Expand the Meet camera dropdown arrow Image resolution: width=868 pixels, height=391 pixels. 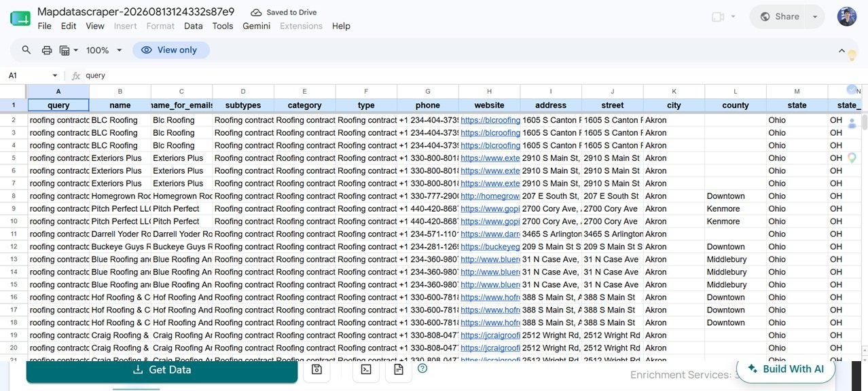coord(733,17)
